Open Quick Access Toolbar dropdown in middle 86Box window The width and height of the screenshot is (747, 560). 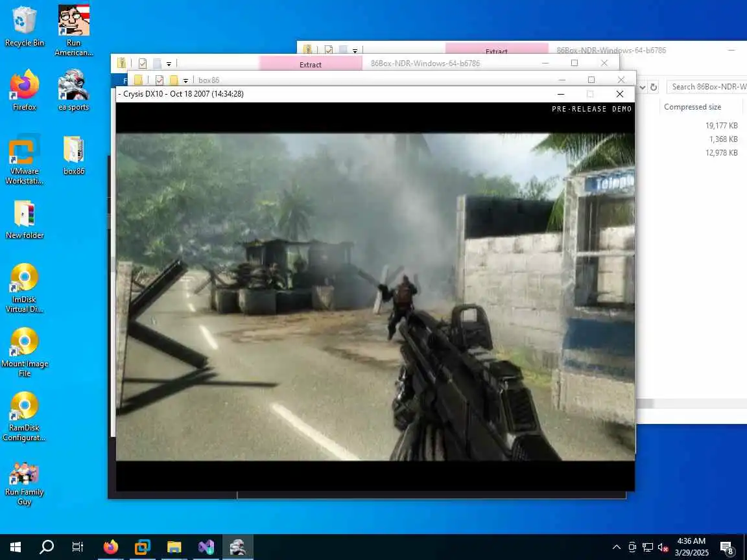[x=169, y=64]
